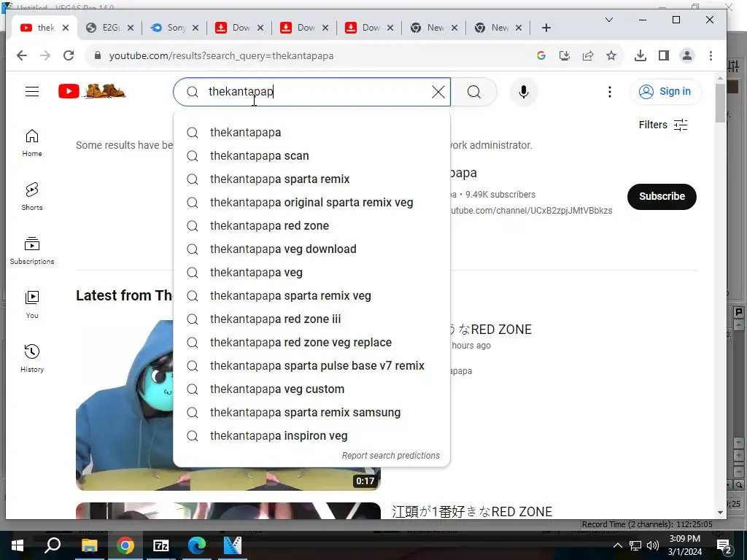
Task: Open Chrome side panel icon
Action: click(664, 55)
